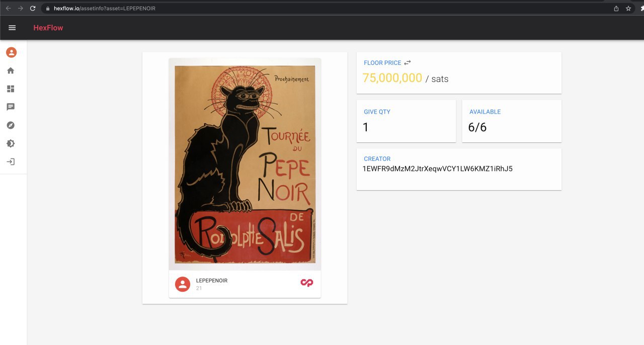Select the creator address 1EWFR9dMzM2...
Image resolution: width=644 pixels, height=345 pixels.
438,169
